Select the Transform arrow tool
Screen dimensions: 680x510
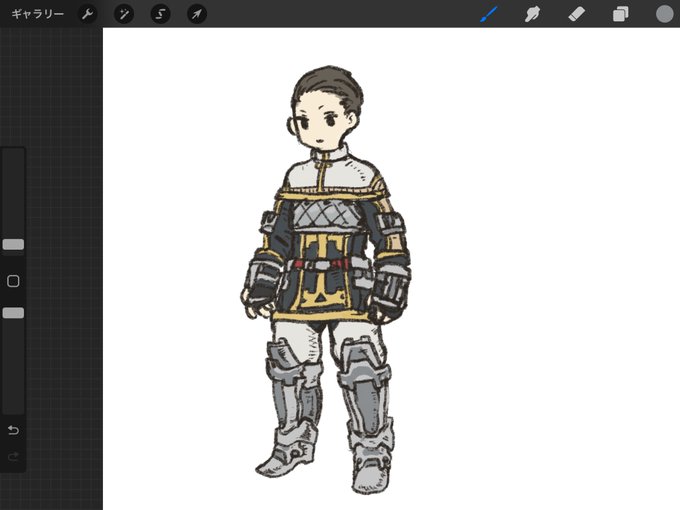coord(197,14)
